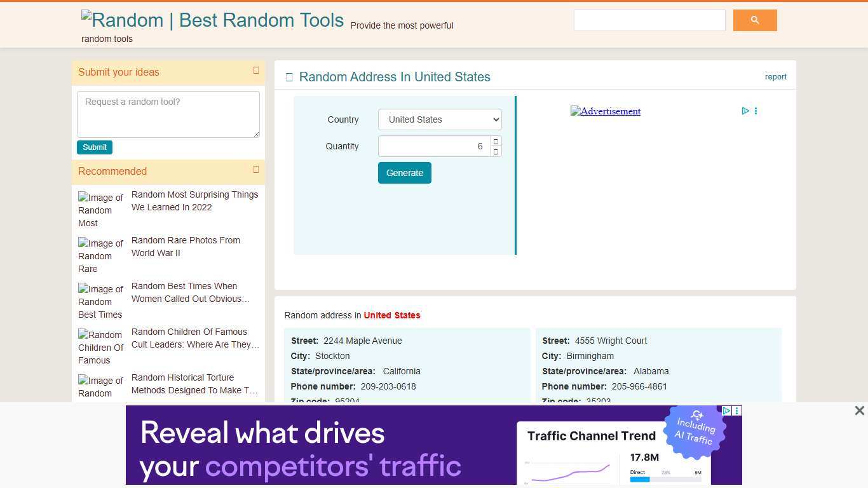
Task: Type in the Request a random tool box
Action: pos(168,114)
